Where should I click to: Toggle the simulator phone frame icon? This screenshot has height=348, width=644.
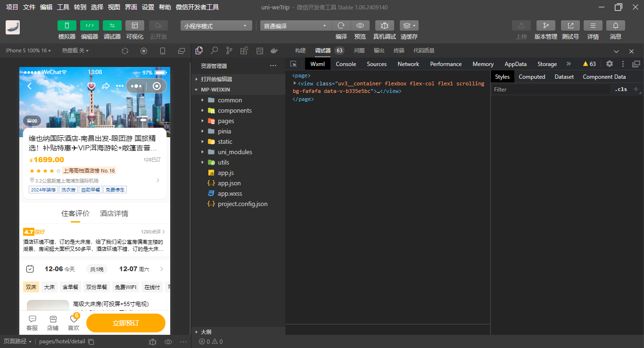click(x=163, y=51)
